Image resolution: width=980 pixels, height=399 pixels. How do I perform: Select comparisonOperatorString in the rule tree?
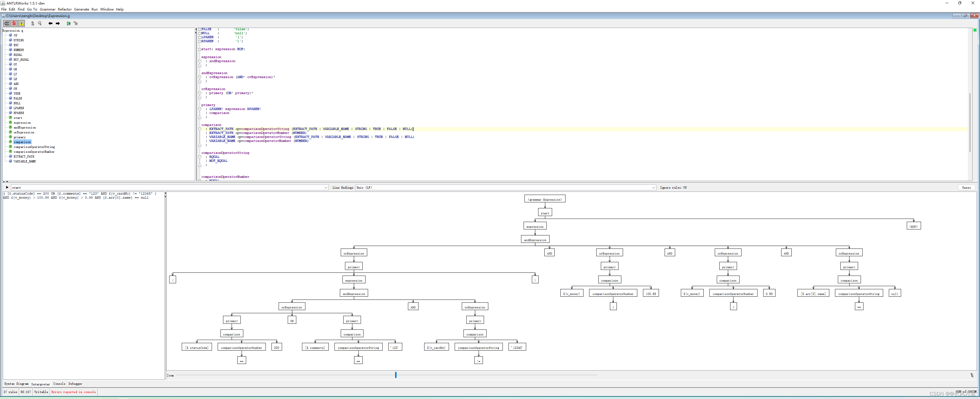[34, 147]
